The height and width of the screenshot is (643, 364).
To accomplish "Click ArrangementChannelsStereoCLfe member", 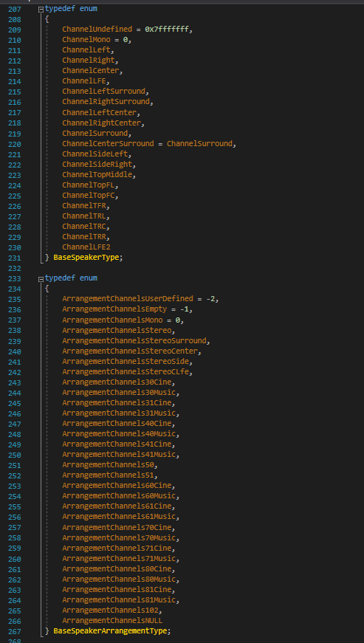I will pos(126,372).
